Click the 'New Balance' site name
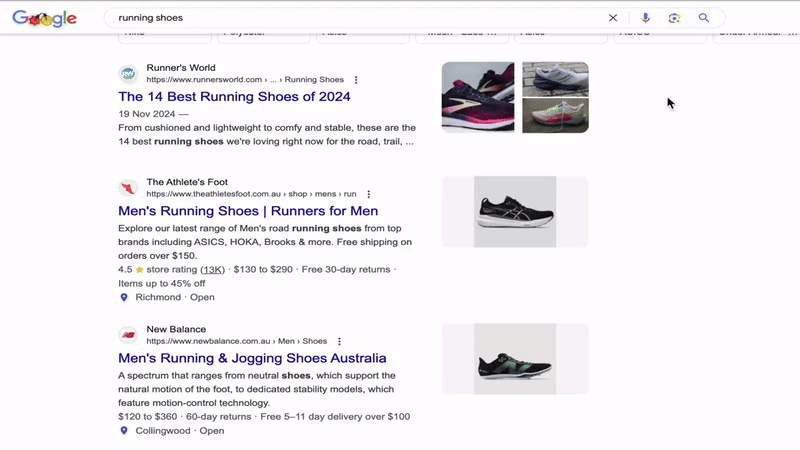Image resolution: width=800 pixels, height=450 pixels. click(x=176, y=329)
